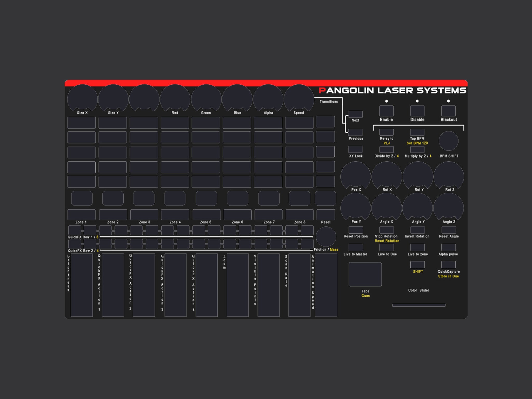Toggle the XY Lock button
532x399 pixels.
(x=355, y=149)
